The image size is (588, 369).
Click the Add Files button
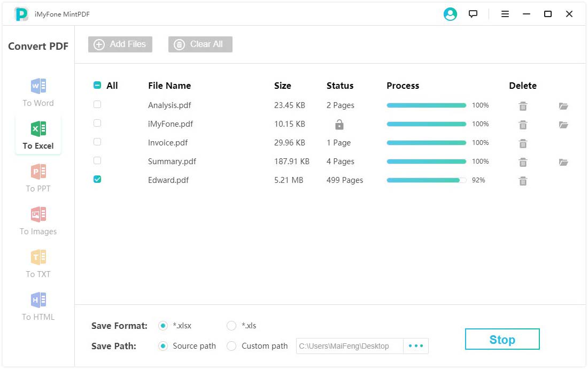(120, 44)
